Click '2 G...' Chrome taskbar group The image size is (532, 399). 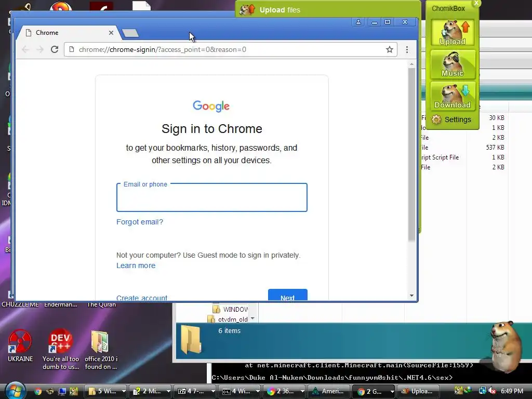point(371,391)
